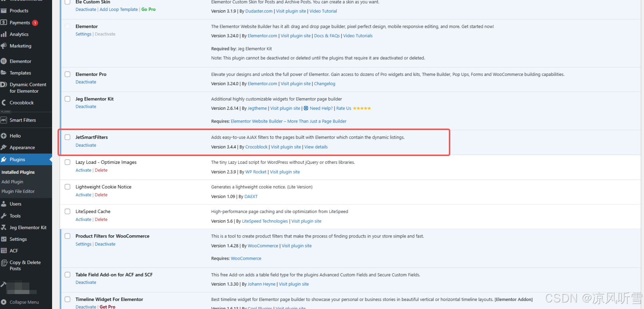Select the Elementor Pro checkbox
The width and height of the screenshot is (644, 309).
pyautogui.click(x=67, y=74)
